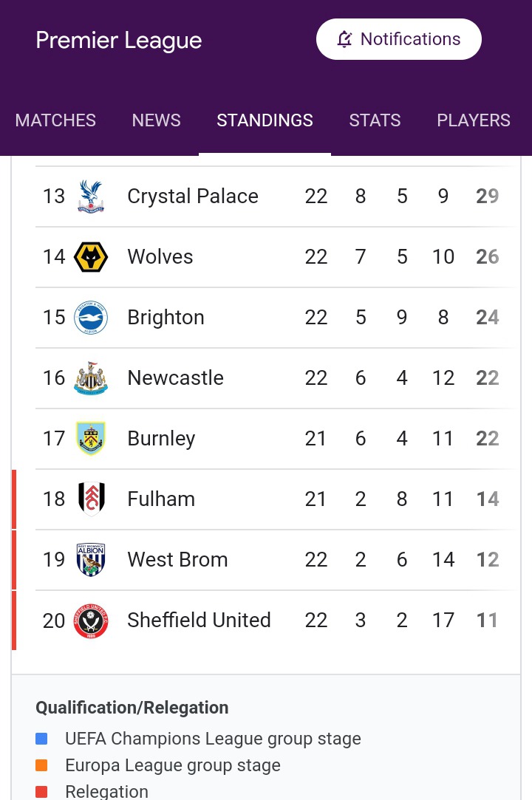Image resolution: width=532 pixels, height=800 pixels.
Task: Select the STANDINGS tab
Action: (x=265, y=120)
